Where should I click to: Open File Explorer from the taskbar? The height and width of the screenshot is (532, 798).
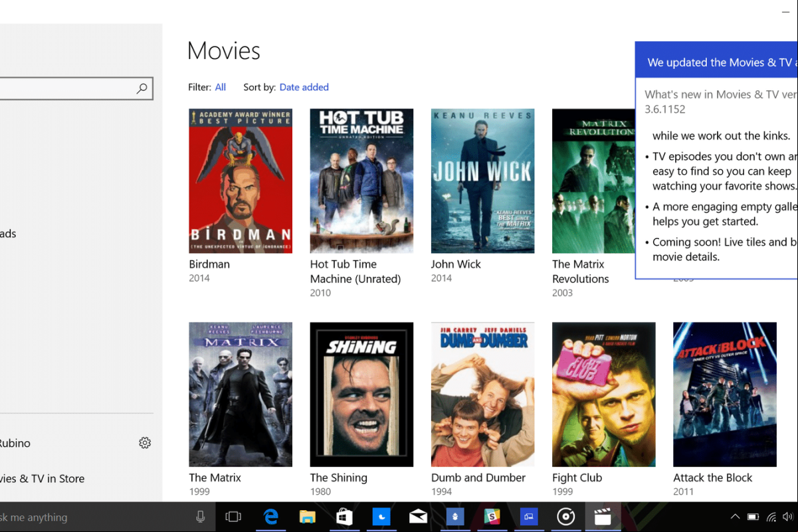point(307,517)
